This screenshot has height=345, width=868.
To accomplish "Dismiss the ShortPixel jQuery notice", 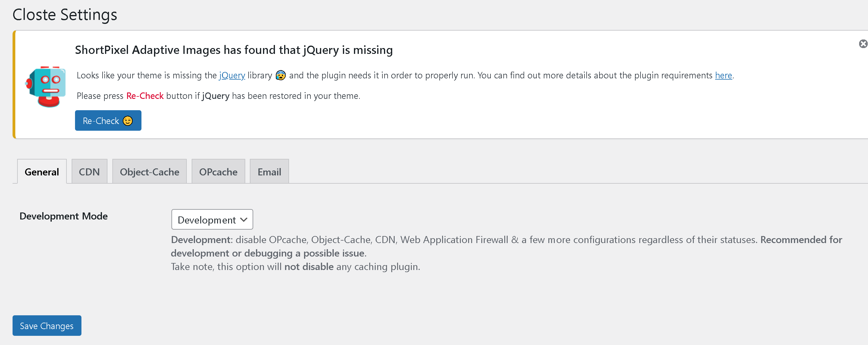I will pyautogui.click(x=863, y=44).
